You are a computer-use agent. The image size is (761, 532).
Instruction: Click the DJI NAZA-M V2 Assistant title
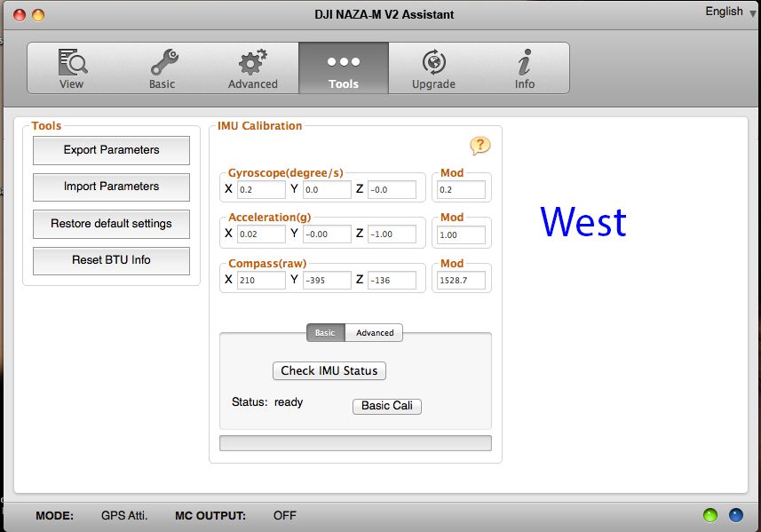384,14
